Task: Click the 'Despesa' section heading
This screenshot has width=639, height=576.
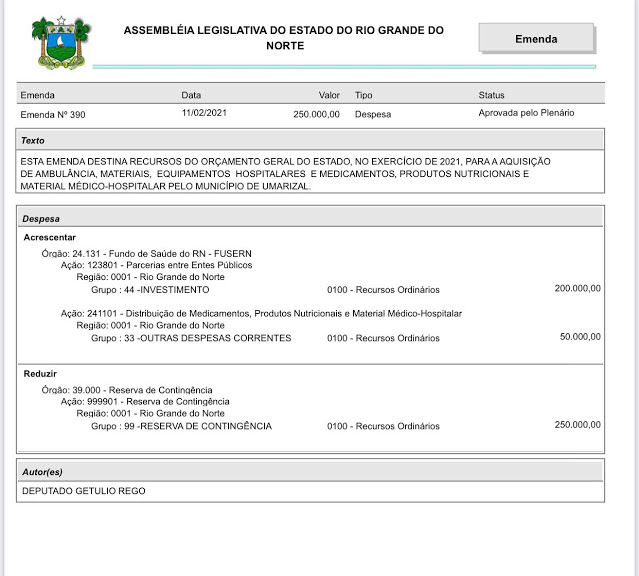Action: 41,219
